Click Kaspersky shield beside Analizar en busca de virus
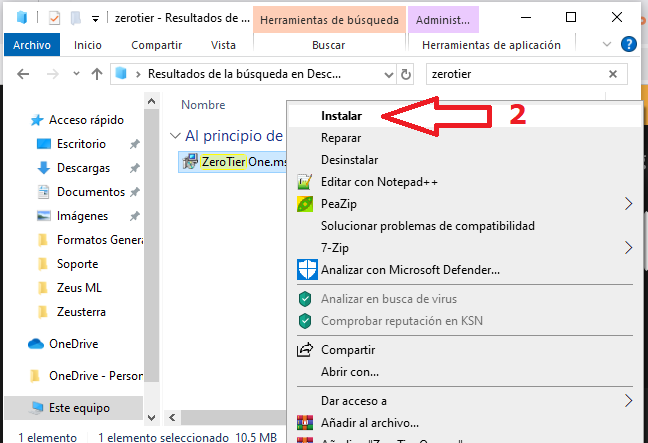This screenshot has width=648, height=443. (305, 299)
